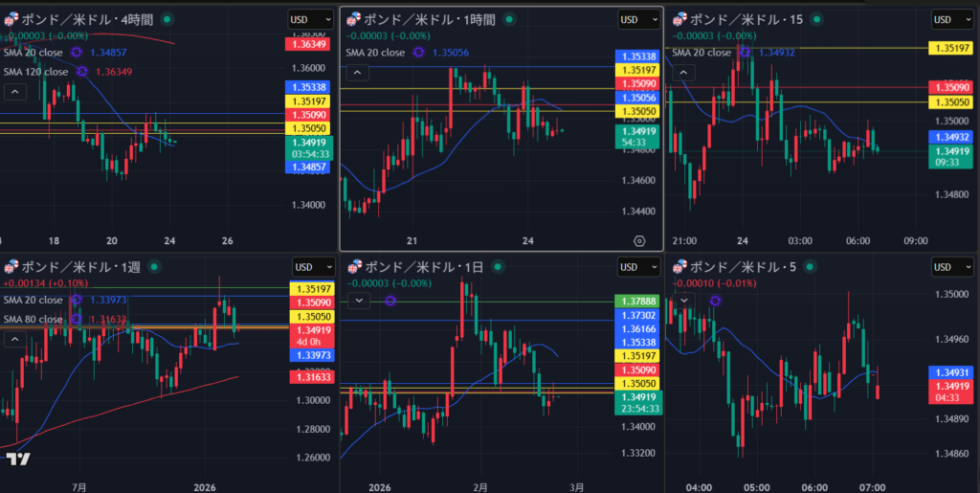
Task: Toggle market status dot on 15-minute chart
Action: [819, 18]
